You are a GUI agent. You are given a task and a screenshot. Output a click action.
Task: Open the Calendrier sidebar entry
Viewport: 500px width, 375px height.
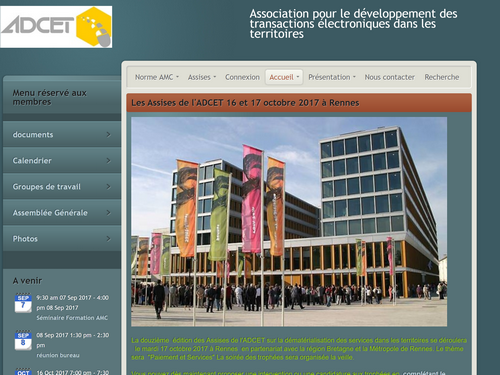[62, 160]
